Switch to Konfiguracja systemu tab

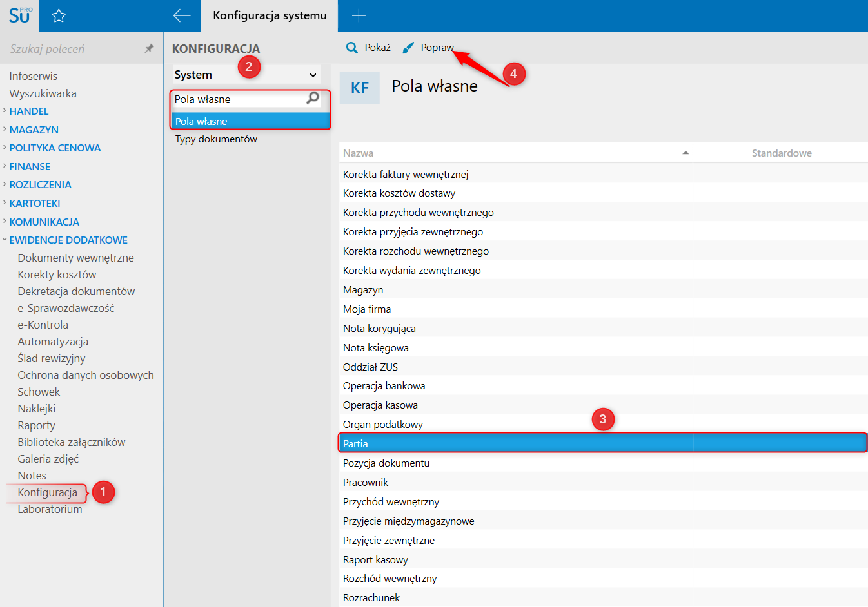click(x=270, y=15)
